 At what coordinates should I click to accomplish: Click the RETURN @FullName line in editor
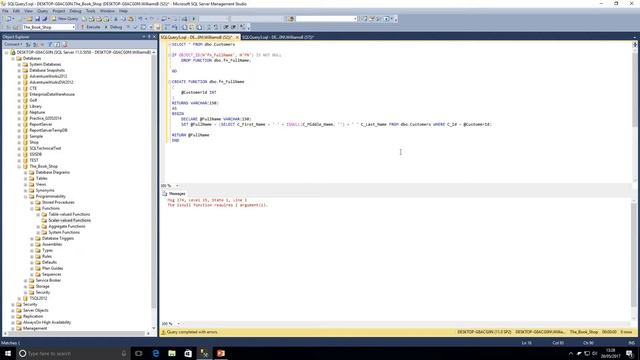coord(190,135)
